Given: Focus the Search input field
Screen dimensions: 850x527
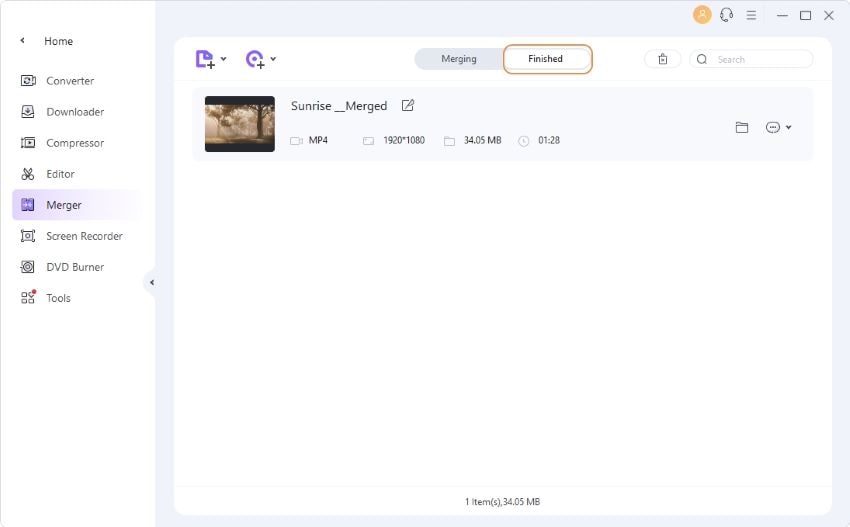Looking at the screenshot, I should tap(751, 59).
